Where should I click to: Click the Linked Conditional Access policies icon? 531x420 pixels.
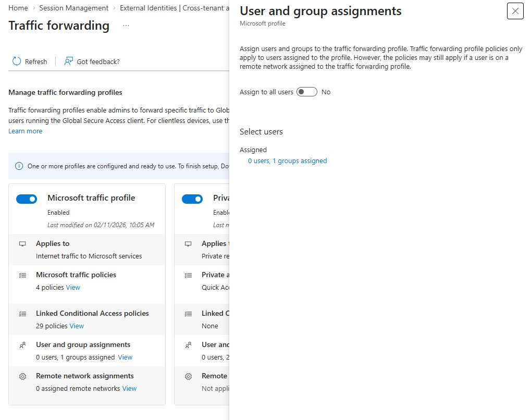coord(22,314)
